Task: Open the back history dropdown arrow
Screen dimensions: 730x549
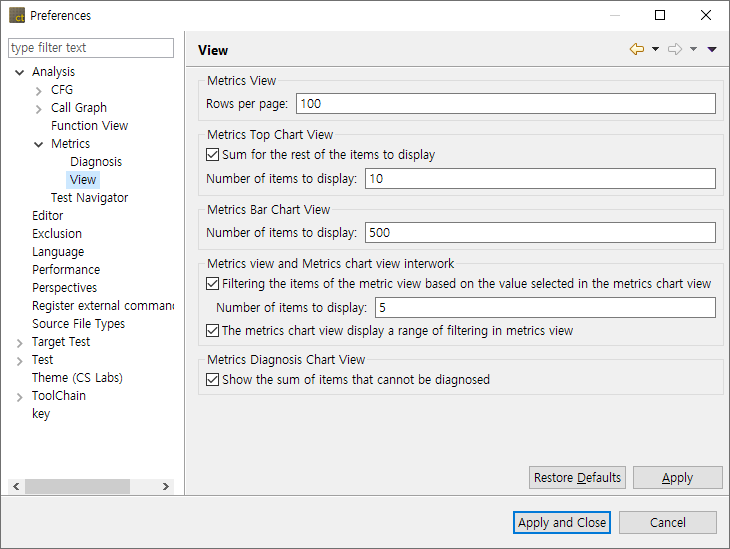Action: pyautogui.click(x=655, y=49)
